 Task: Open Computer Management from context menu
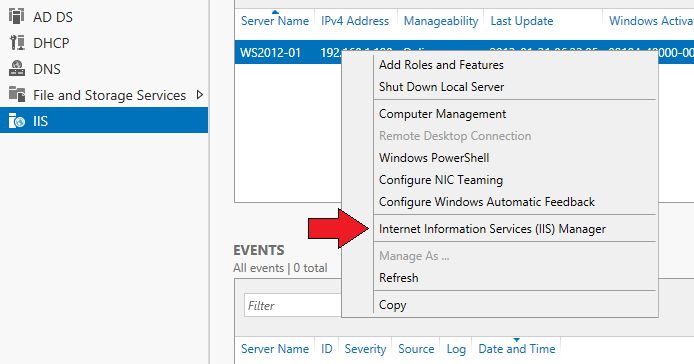tap(442, 114)
